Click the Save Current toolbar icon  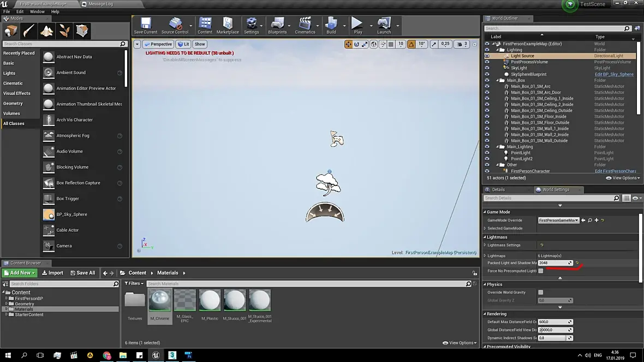coord(145,25)
